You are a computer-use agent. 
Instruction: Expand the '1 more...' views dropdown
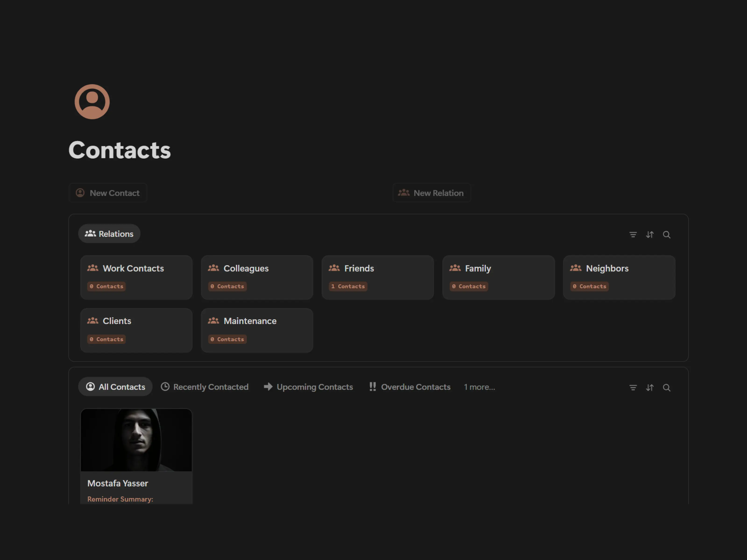point(479,387)
